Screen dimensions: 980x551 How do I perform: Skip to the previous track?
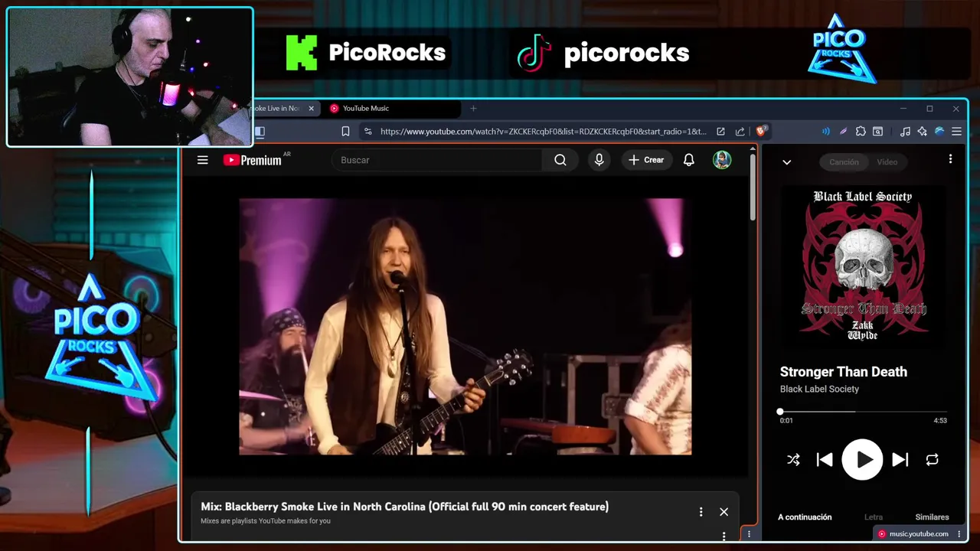[x=825, y=460]
